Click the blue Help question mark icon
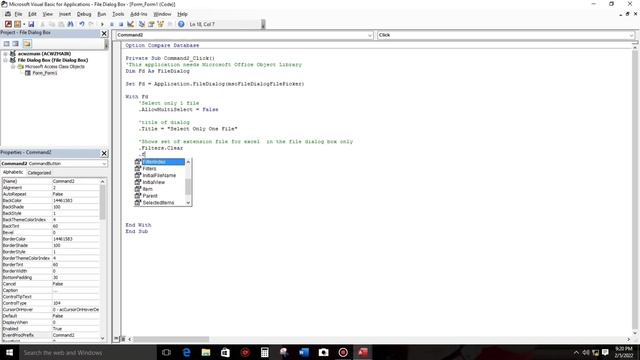 (181, 24)
